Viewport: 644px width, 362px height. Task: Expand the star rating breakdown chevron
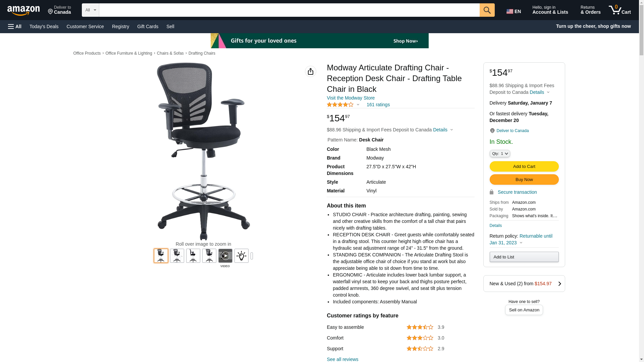pyautogui.click(x=358, y=105)
